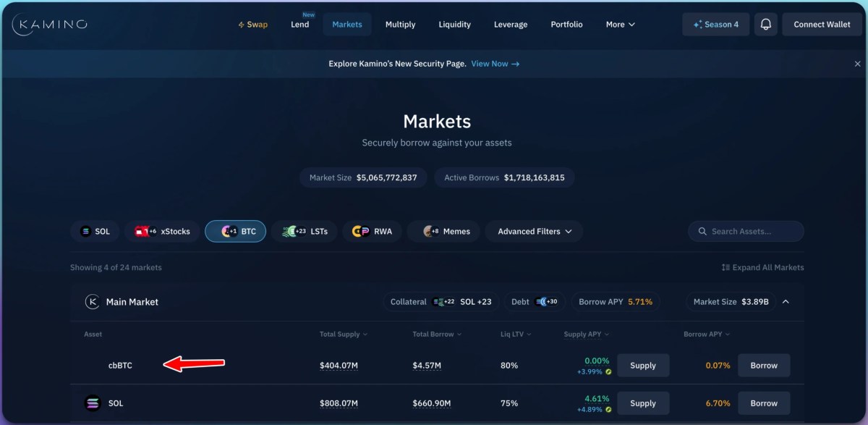The height and width of the screenshot is (425, 868).
Task: Sort by Borrow APY column
Action: pyautogui.click(x=707, y=334)
